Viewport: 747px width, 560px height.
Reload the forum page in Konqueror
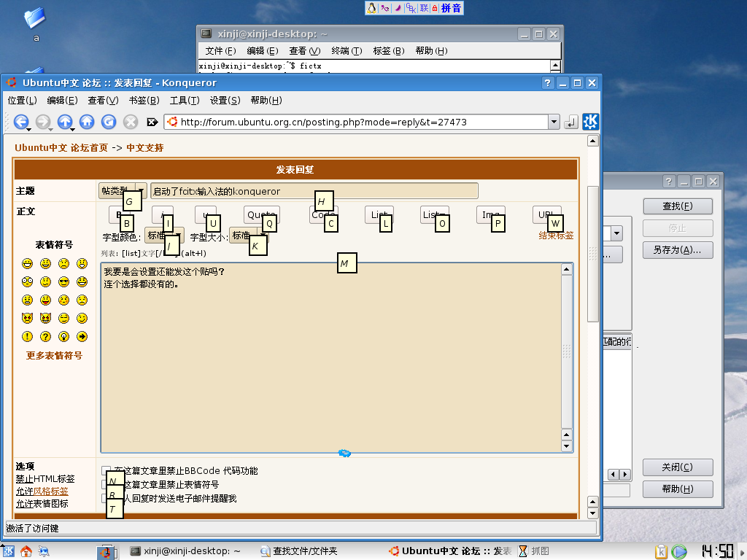[x=109, y=122]
